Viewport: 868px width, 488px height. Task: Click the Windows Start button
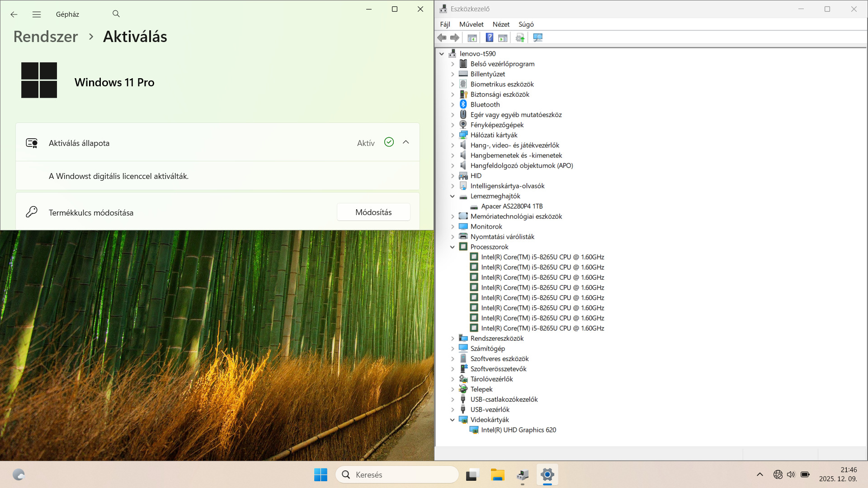321,475
